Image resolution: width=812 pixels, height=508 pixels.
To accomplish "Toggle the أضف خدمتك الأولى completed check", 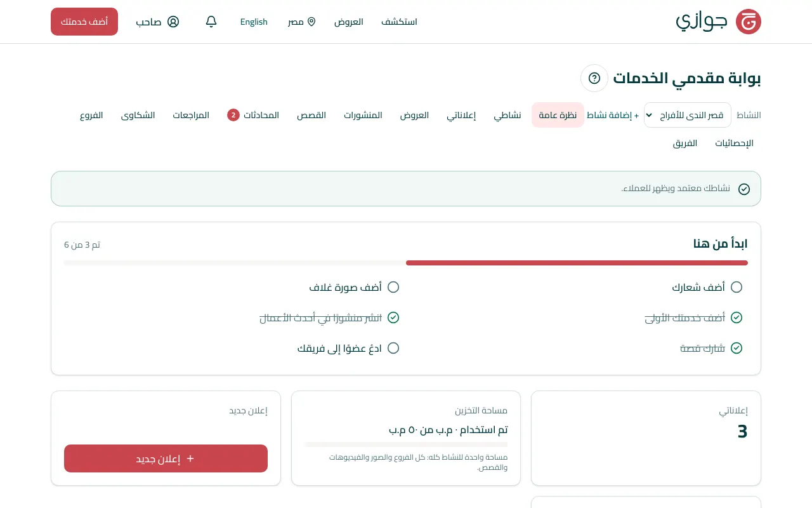I will [x=737, y=317].
